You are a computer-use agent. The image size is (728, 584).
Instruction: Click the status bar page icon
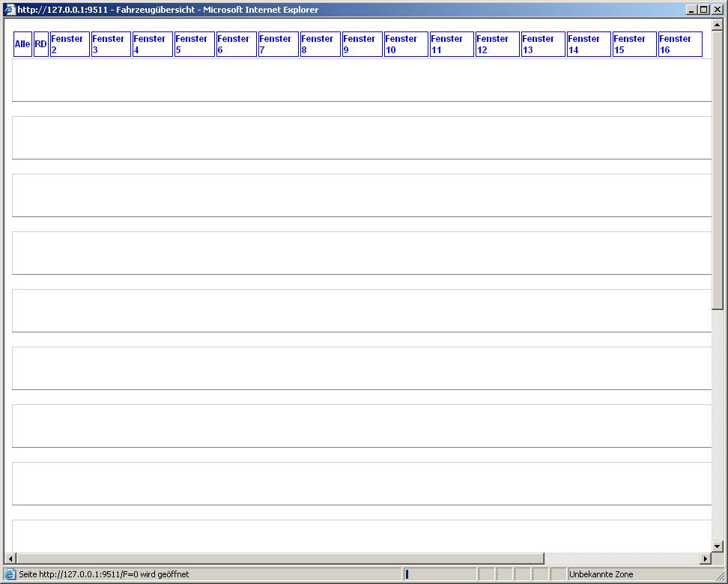tap(10, 574)
